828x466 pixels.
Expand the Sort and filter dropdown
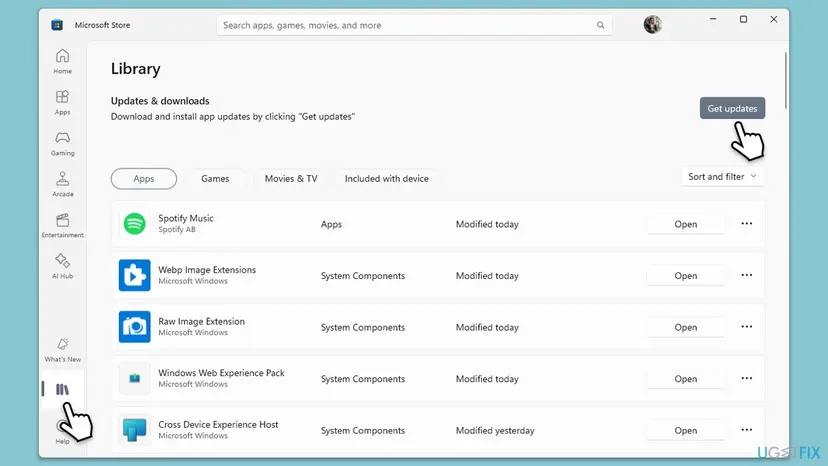pos(722,176)
